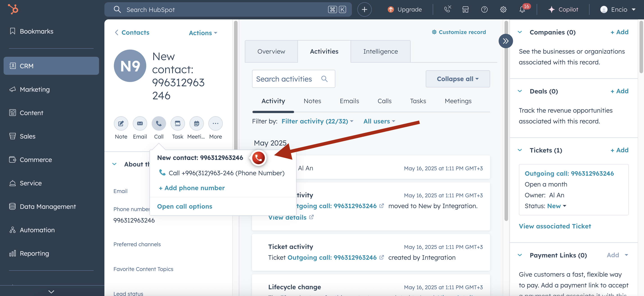Open the More actions ellipsis icon

point(215,123)
